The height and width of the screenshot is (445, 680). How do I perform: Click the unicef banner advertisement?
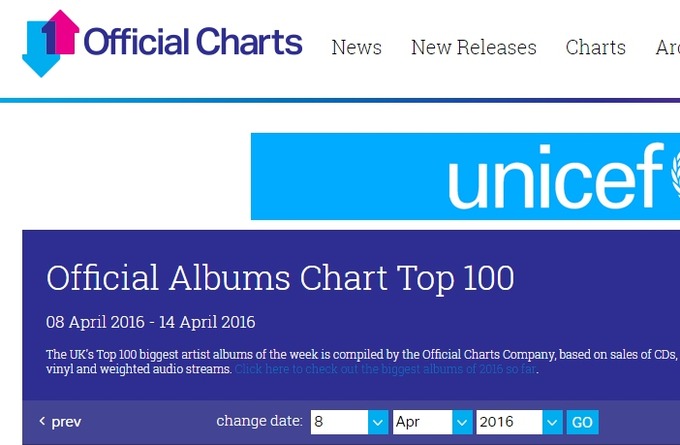[x=465, y=176]
